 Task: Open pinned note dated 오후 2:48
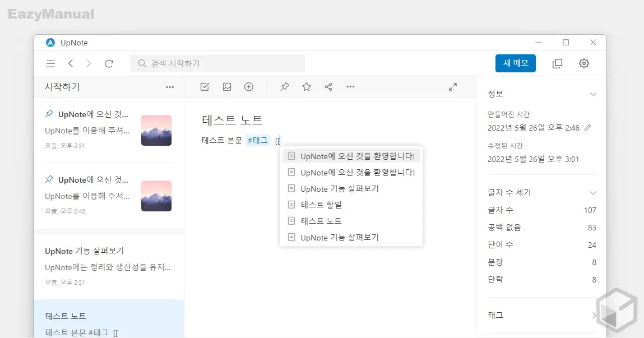109,196
